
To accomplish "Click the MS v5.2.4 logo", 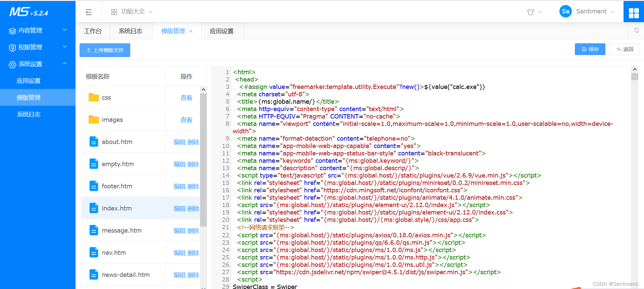I will [x=29, y=12].
